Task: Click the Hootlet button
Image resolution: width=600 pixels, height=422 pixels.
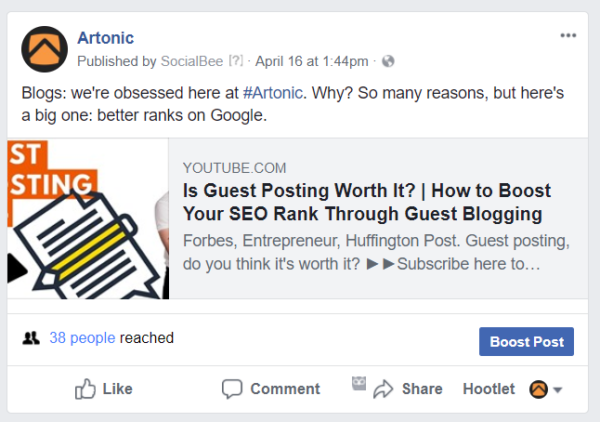Action: (x=489, y=389)
